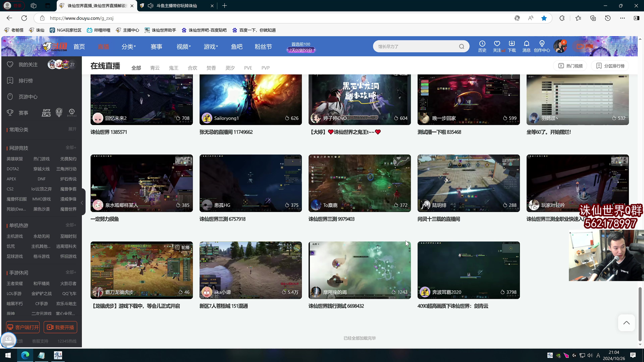Click 我要开播 button
This screenshot has height=362, width=644.
coord(60,327)
